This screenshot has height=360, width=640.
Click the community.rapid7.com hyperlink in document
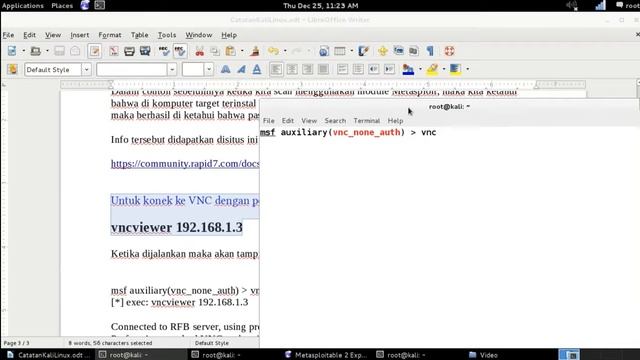pos(185,164)
